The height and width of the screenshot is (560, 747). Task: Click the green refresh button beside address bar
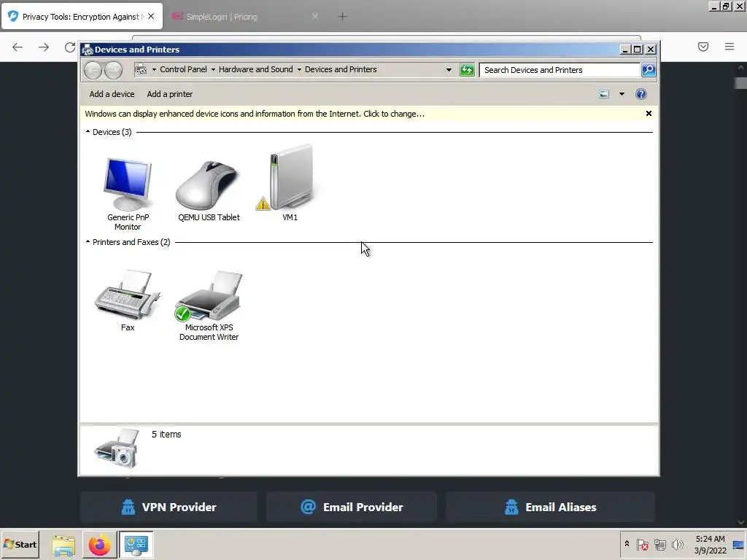(x=467, y=70)
